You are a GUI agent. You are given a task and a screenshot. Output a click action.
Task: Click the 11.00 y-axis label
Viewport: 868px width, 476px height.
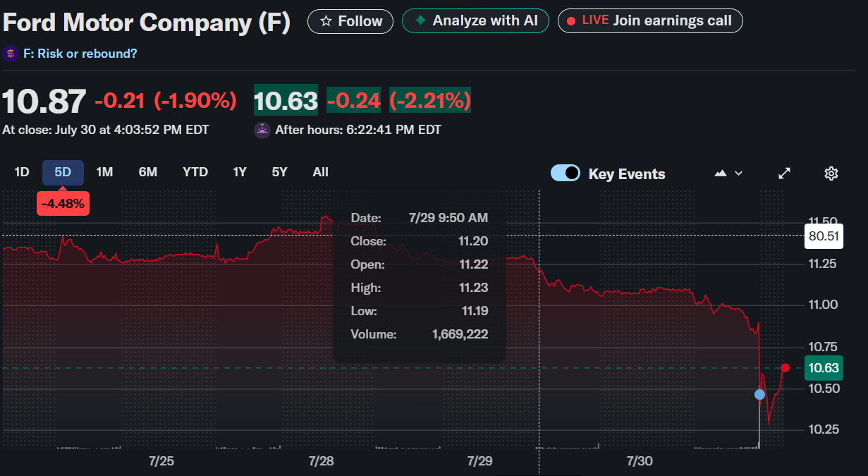(824, 305)
